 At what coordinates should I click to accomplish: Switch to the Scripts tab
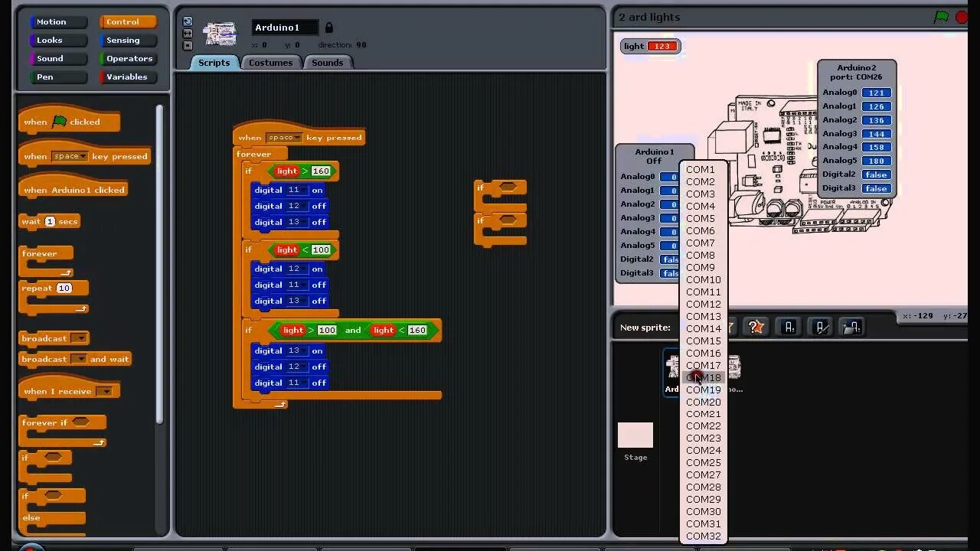[x=214, y=63]
